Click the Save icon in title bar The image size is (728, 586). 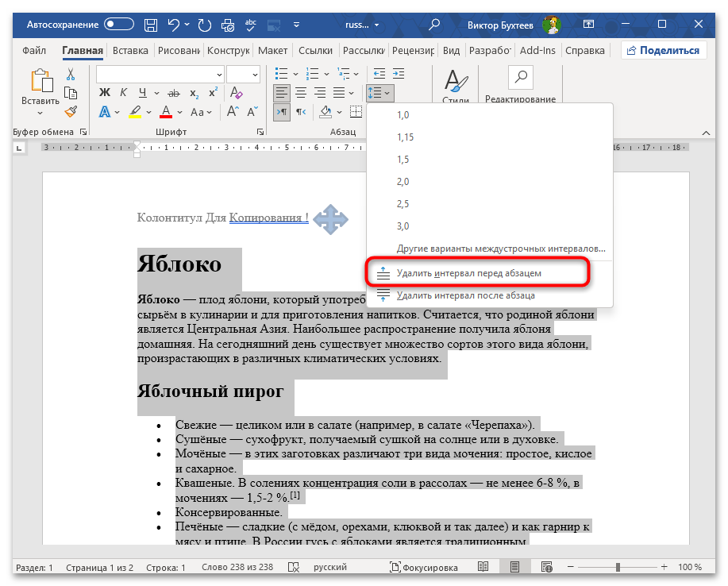[150, 25]
